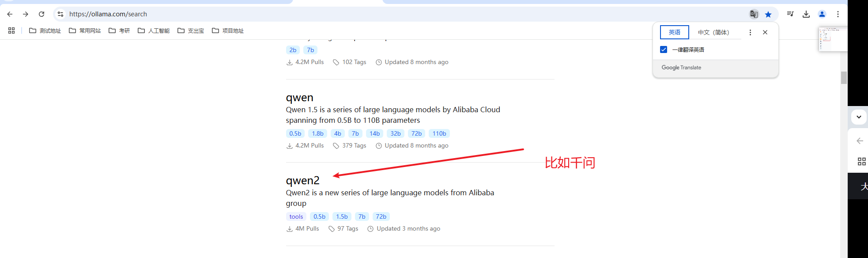Viewport: 868px width, 258px height.
Task: Click the bookmark star icon
Action: 768,14
